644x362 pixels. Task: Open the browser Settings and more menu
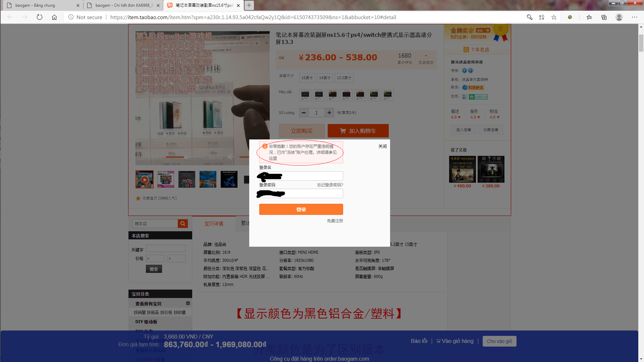pyautogui.click(x=635, y=17)
